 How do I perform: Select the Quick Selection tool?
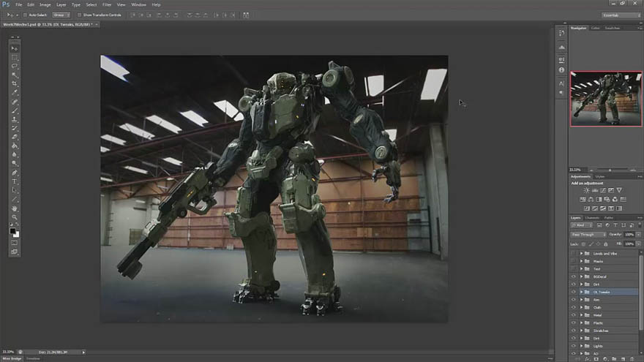point(15,75)
